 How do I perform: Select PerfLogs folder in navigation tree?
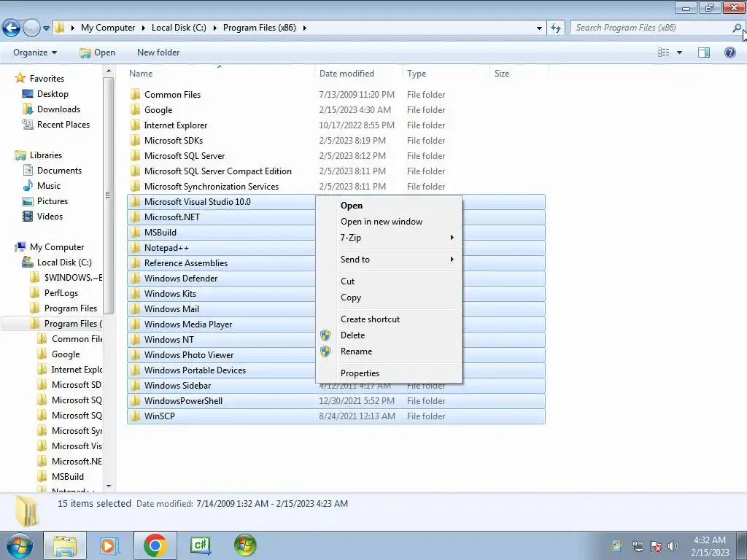tap(61, 293)
